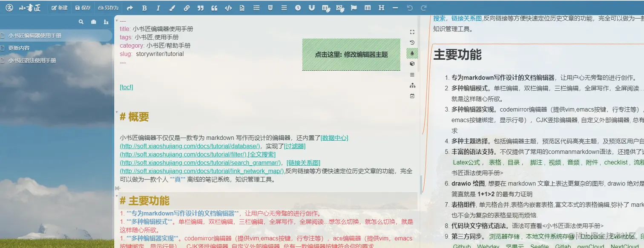Click the first quotation marks icon
The width and height of the screenshot is (644, 248).
pos(200,8)
